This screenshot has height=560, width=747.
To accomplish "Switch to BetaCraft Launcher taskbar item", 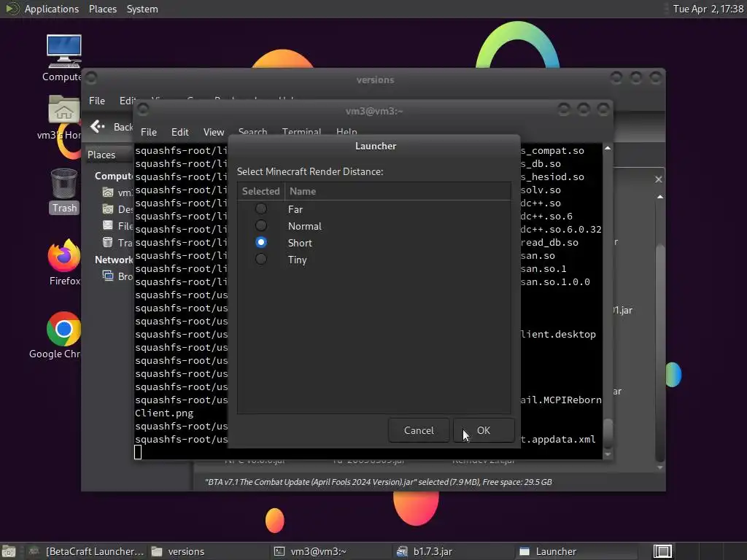I will pyautogui.click(x=86, y=551).
